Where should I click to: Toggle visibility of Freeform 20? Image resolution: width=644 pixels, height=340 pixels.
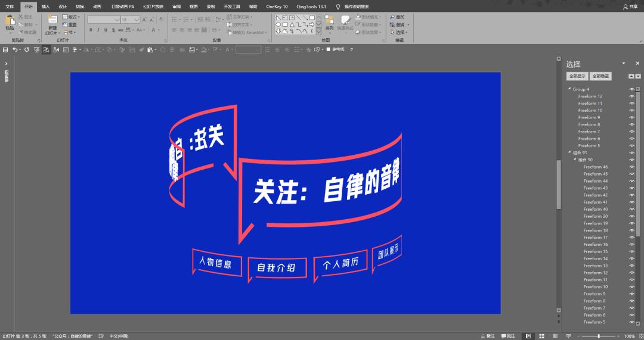coord(631,216)
